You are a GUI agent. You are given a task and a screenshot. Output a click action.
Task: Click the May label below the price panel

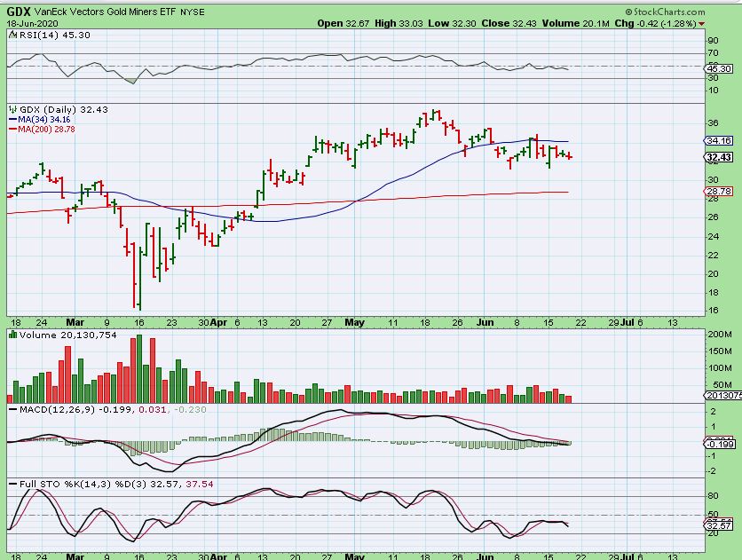click(x=354, y=322)
